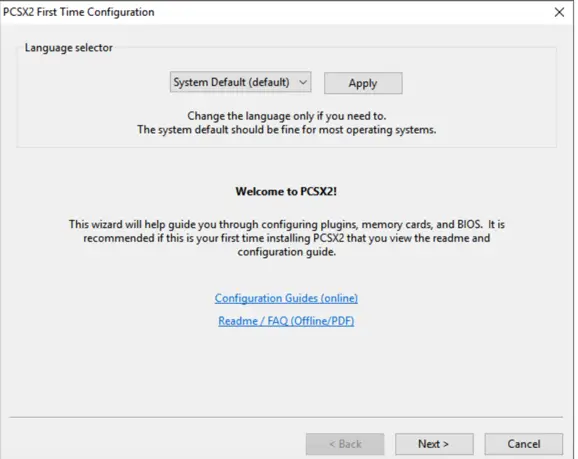Click the 'This wizard will help guide you' line

point(287,225)
